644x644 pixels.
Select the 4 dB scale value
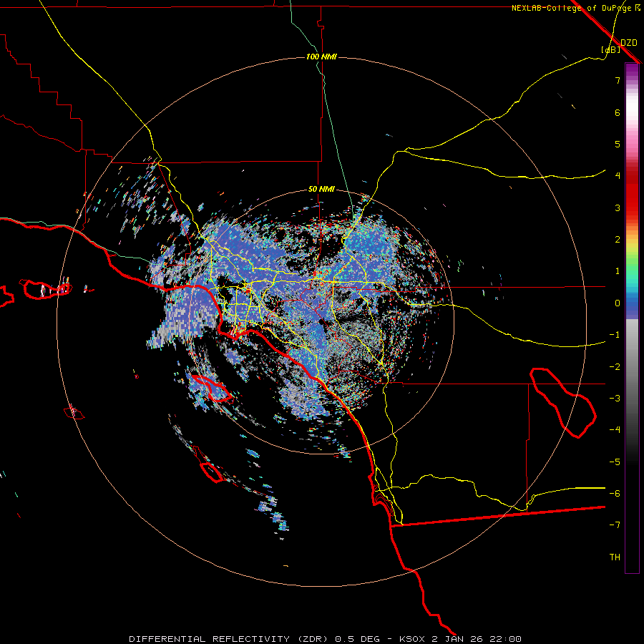618,176
